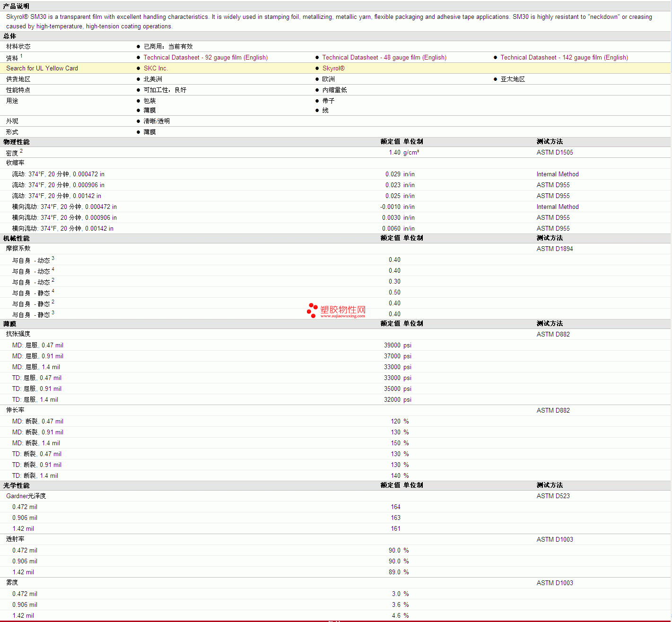672x622 pixels.
Task: Click 已商用：当前有效 status text
Action: [x=168, y=46]
